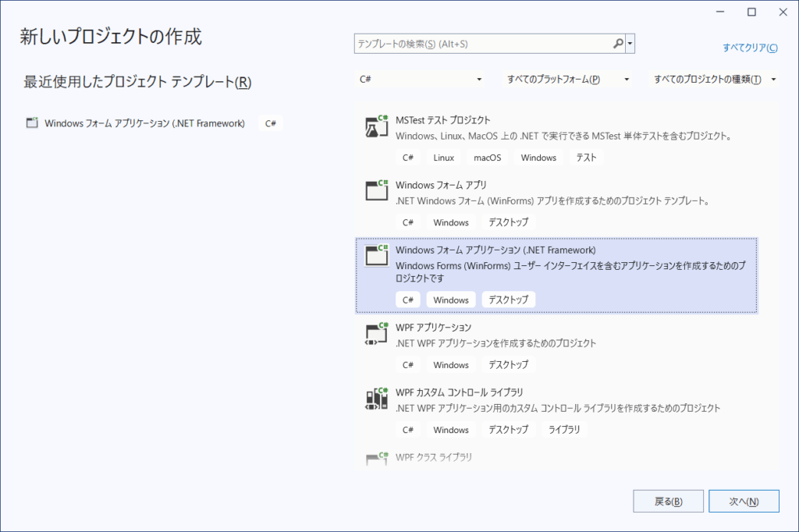This screenshot has width=799, height=532.
Task: Click Windows tag in the selected .NET Framework item
Action: [451, 300]
